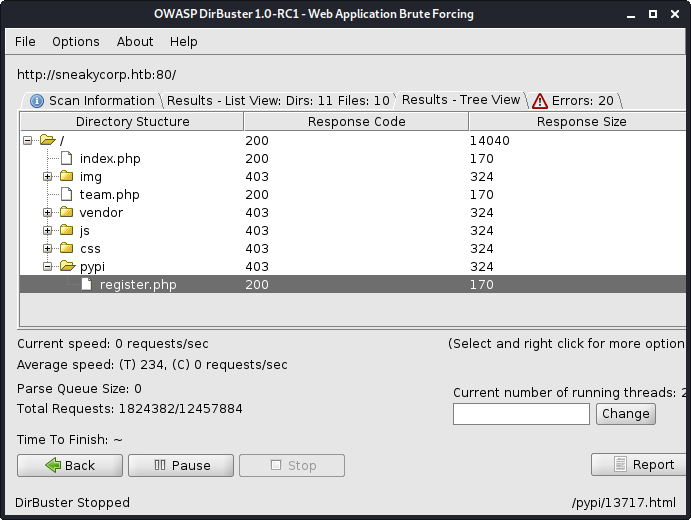This screenshot has height=520, width=691.
Task: Expand the img directory node
Action: (x=47, y=177)
